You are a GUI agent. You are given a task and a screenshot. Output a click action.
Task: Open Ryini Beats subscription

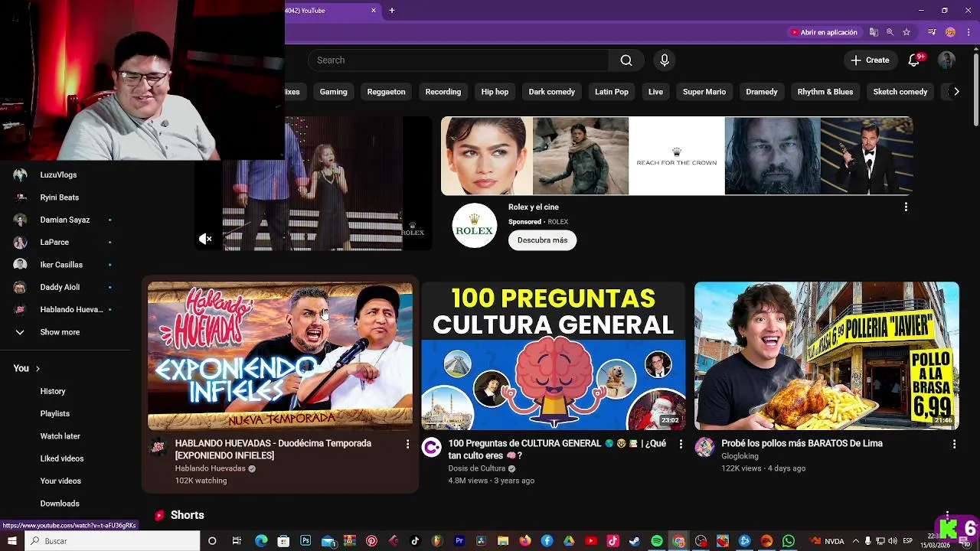coord(59,197)
